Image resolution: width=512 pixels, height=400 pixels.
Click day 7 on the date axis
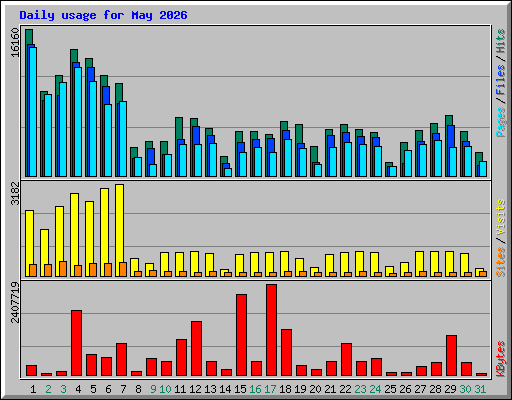(123, 389)
